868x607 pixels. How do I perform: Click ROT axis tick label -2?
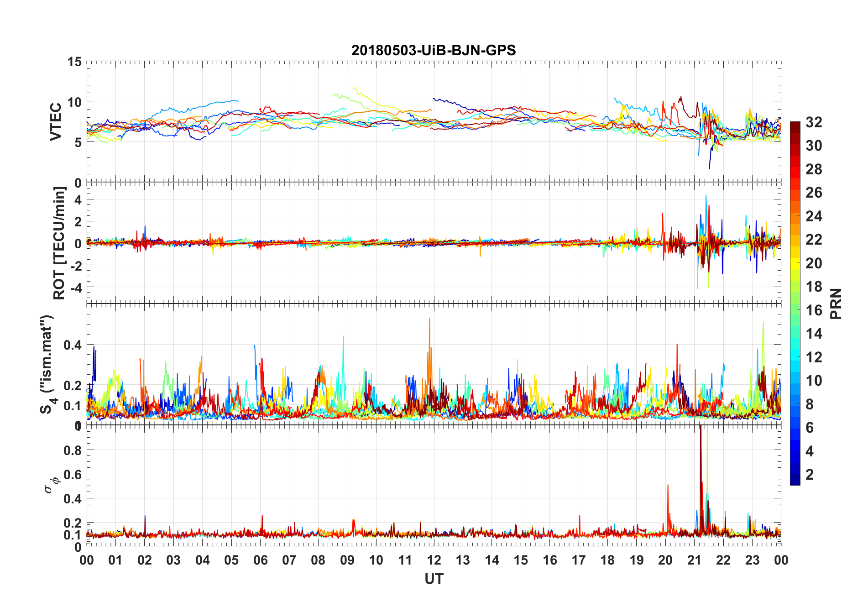pos(76,266)
